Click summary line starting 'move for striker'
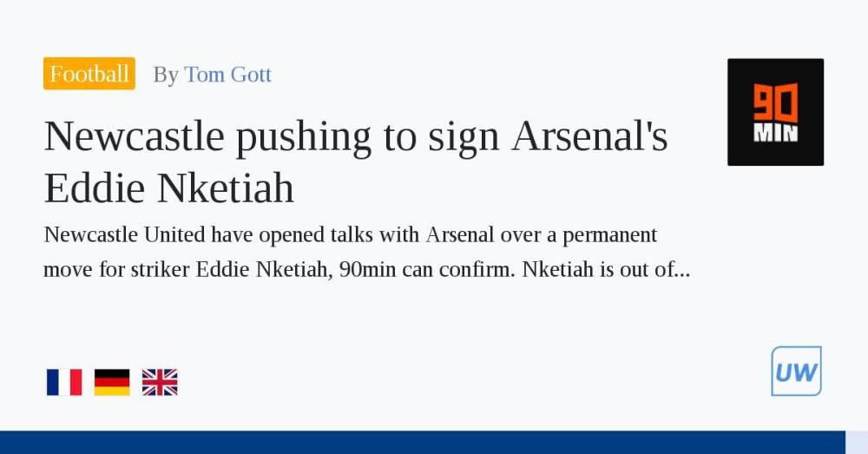 (x=366, y=270)
